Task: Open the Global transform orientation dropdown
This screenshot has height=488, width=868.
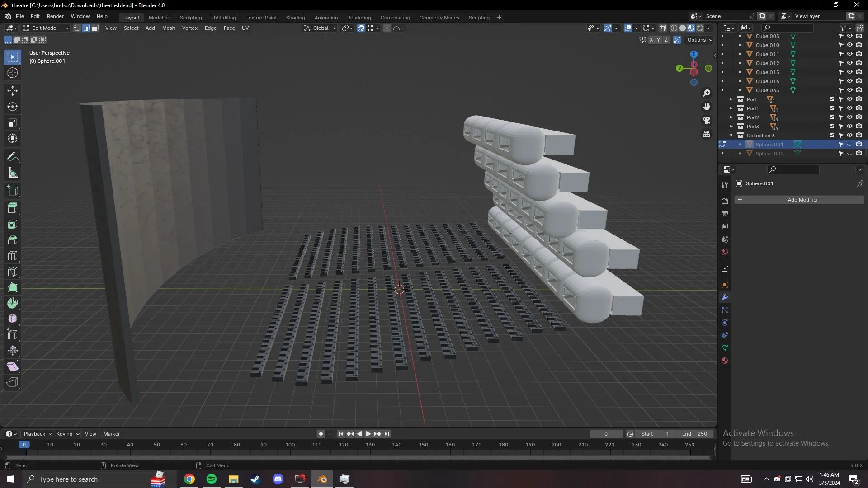Action: tap(321, 28)
